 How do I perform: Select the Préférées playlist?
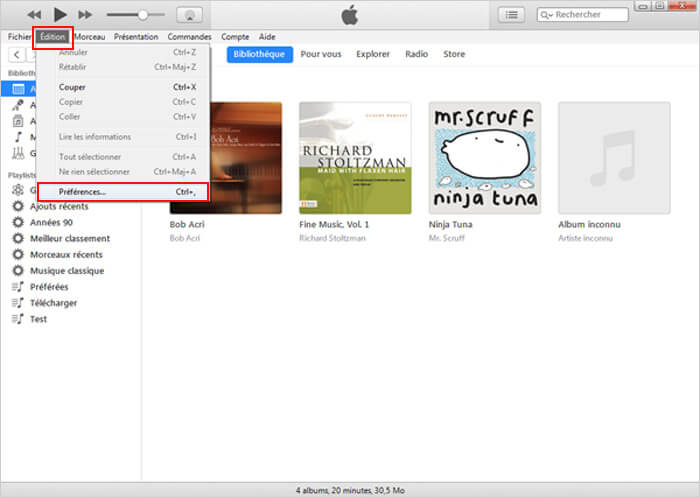49,286
